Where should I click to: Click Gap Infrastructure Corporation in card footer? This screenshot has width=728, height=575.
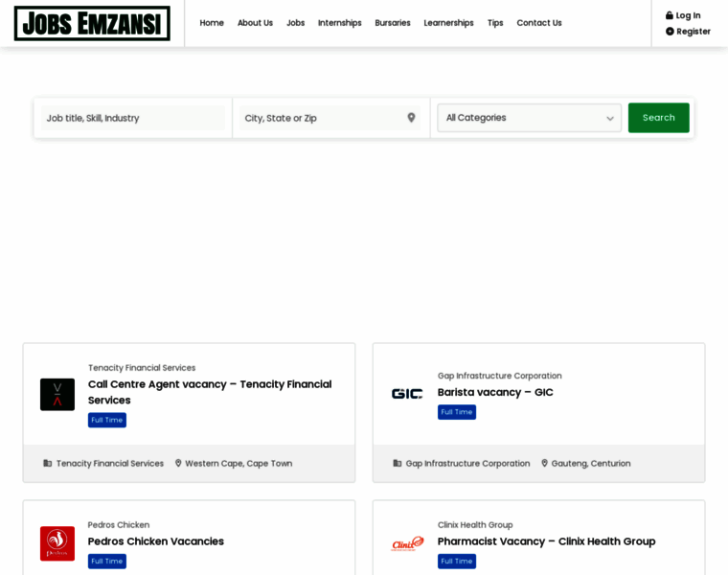point(467,464)
